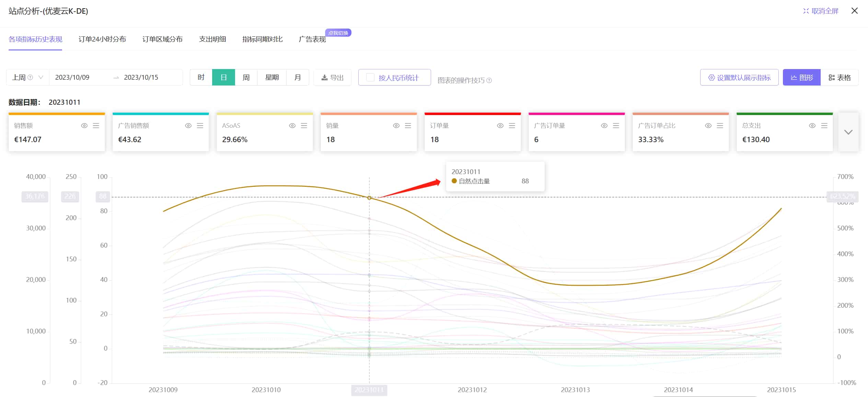Open menu icon on ASoAS card
868x397 pixels.
[x=304, y=126]
